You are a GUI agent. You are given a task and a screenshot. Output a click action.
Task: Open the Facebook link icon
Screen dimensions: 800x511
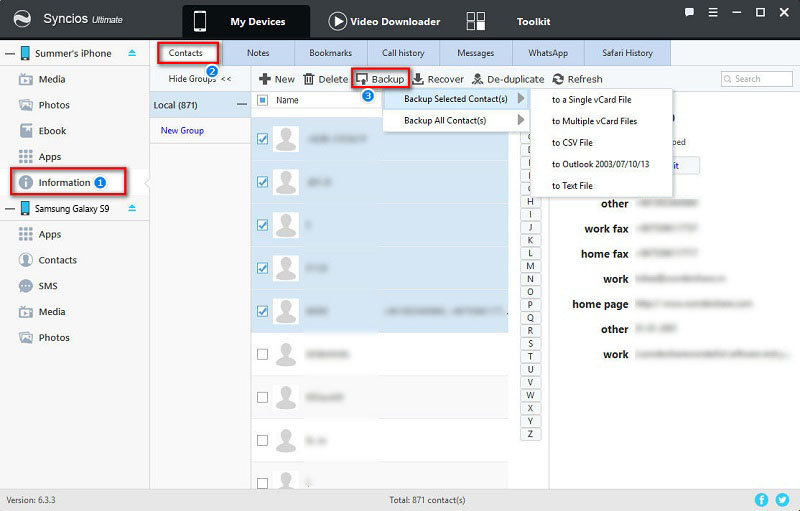pos(761,500)
